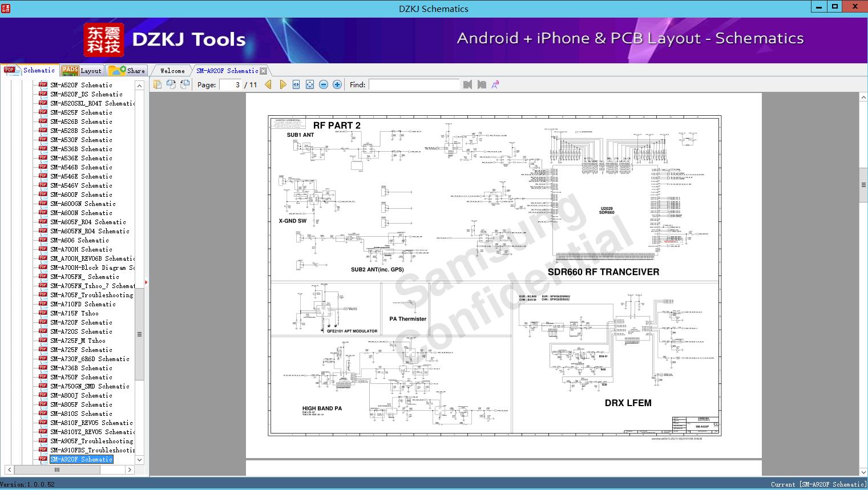The image size is (868, 490).
Task: Switch to the Layout tab
Action: tap(82, 71)
